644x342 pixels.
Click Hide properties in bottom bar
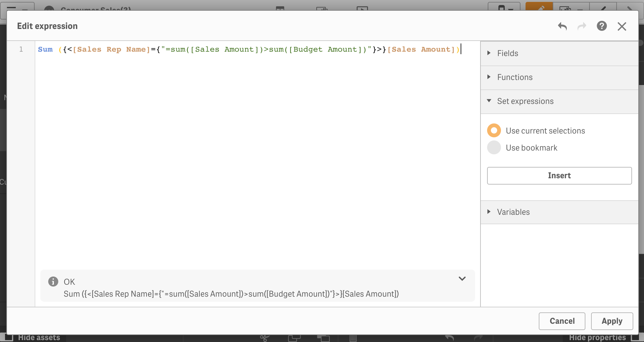click(x=597, y=338)
